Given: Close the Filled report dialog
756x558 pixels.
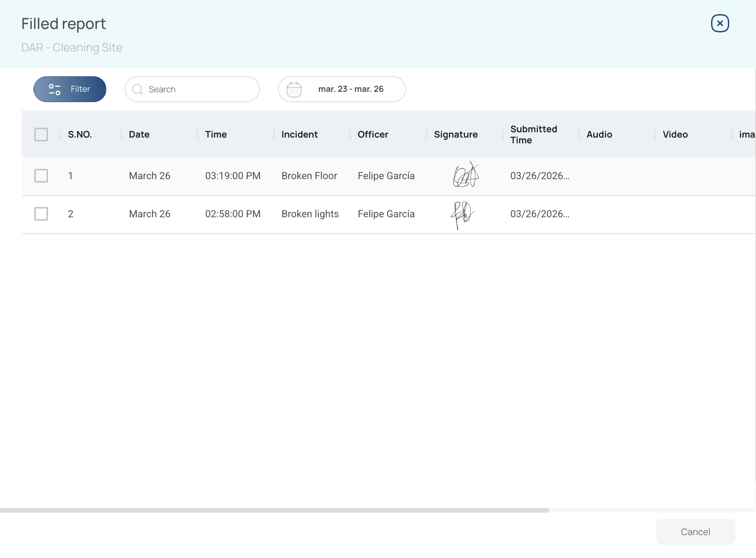Looking at the screenshot, I should [x=720, y=24].
